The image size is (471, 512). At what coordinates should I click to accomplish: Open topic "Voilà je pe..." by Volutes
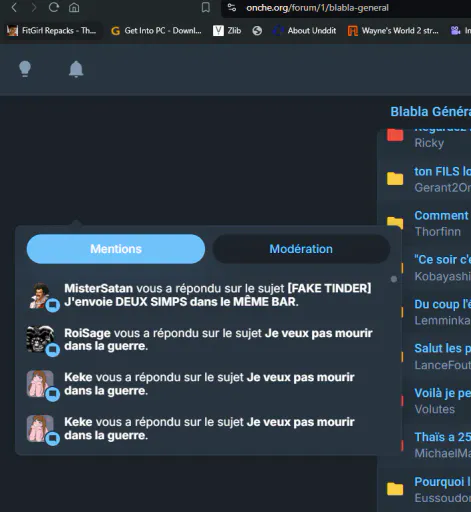442,393
